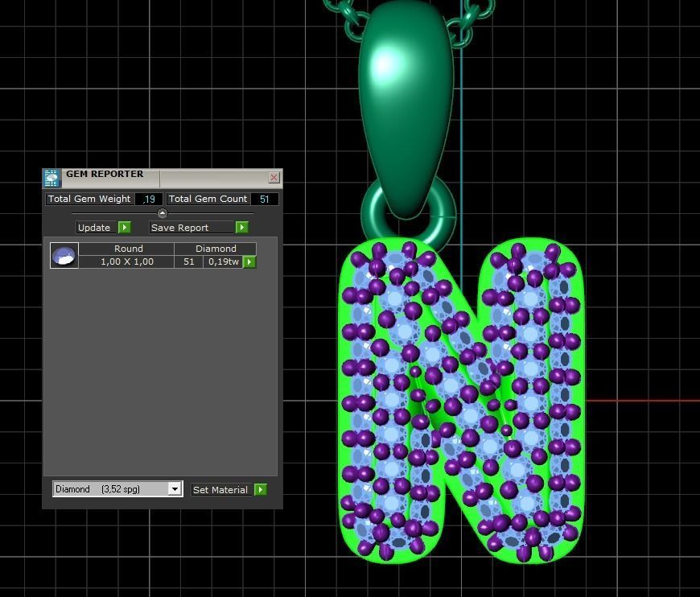Click green arrow next to Save Report
The height and width of the screenshot is (597, 700).
click(x=241, y=227)
